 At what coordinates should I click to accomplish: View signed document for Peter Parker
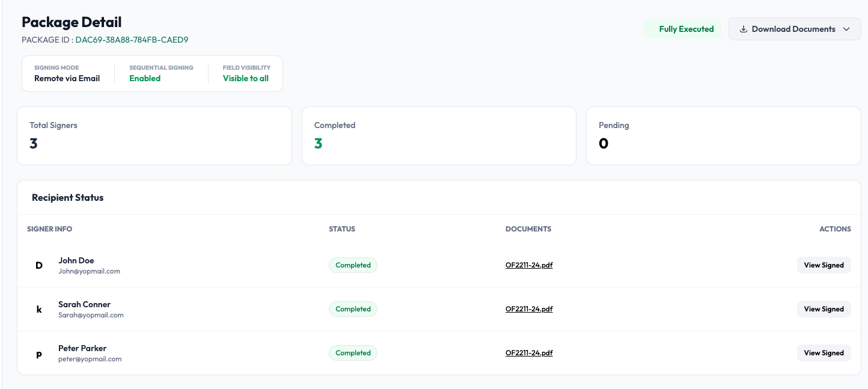tap(824, 353)
